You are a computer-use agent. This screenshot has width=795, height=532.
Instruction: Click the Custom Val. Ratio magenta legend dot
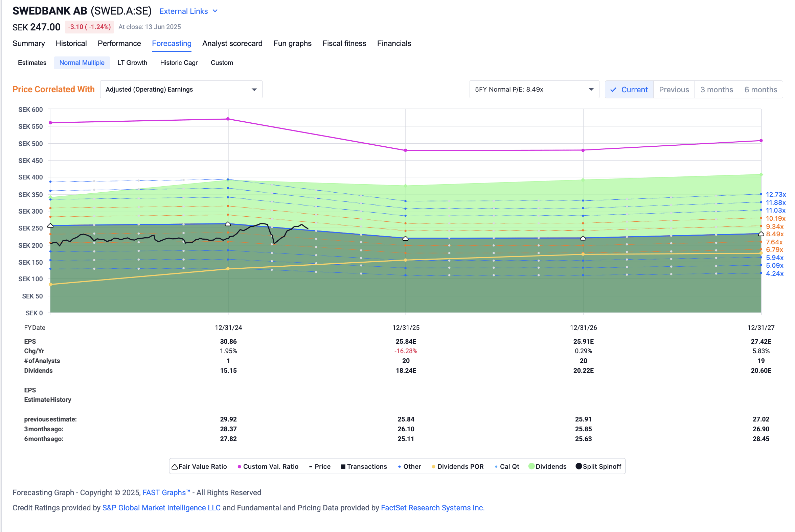click(240, 467)
